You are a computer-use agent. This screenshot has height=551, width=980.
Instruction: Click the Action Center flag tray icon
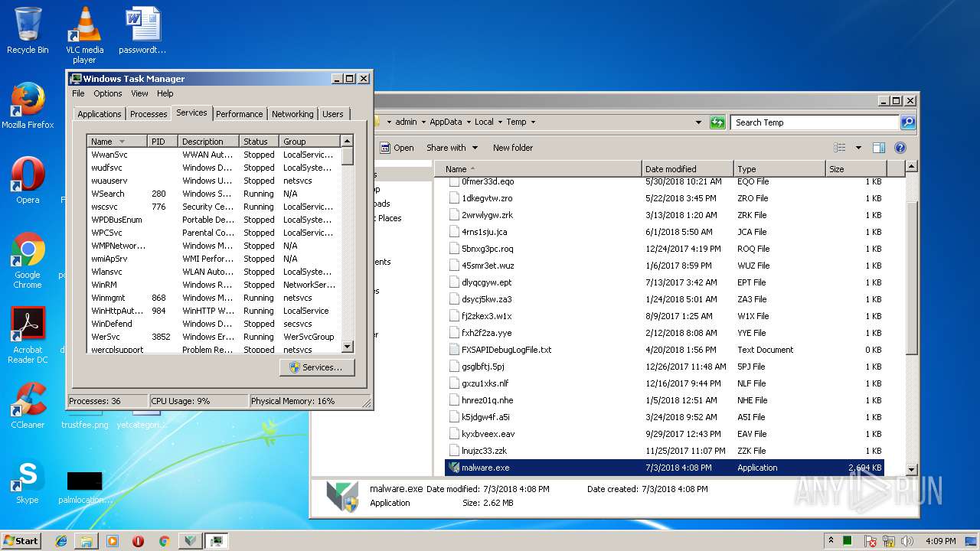[x=871, y=541]
